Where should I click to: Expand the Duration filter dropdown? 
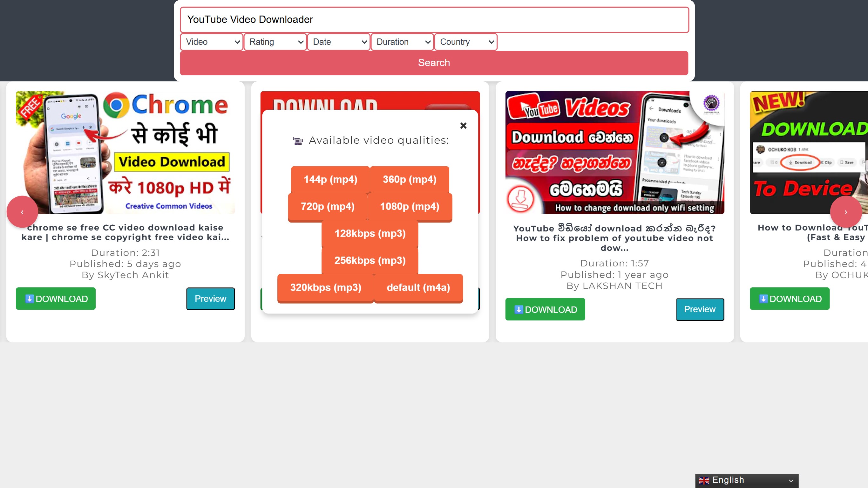click(x=402, y=42)
